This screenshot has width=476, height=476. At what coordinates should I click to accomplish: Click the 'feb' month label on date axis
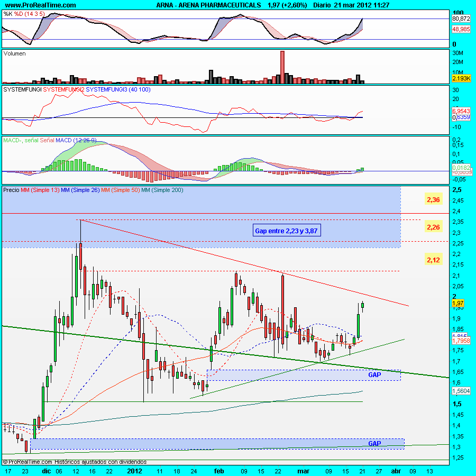(x=219, y=471)
